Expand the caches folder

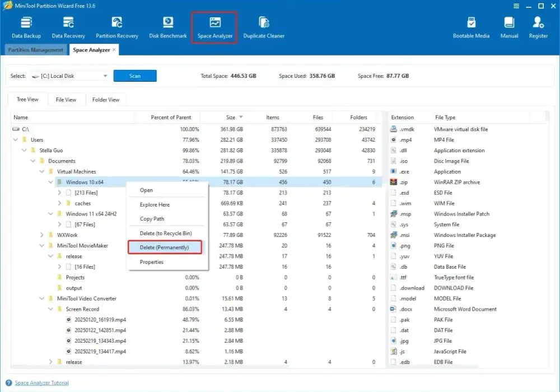point(59,203)
